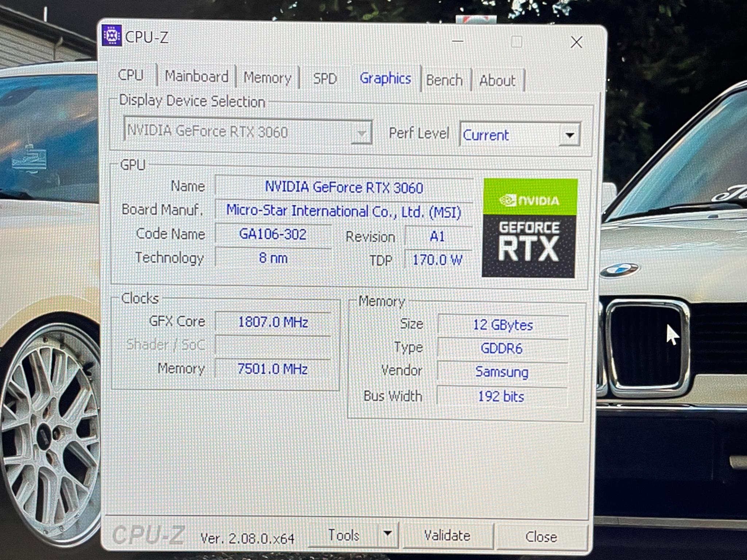The height and width of the screenshot is (560, 747).
Task: Open the Bench tab
Action: point(445,80)
